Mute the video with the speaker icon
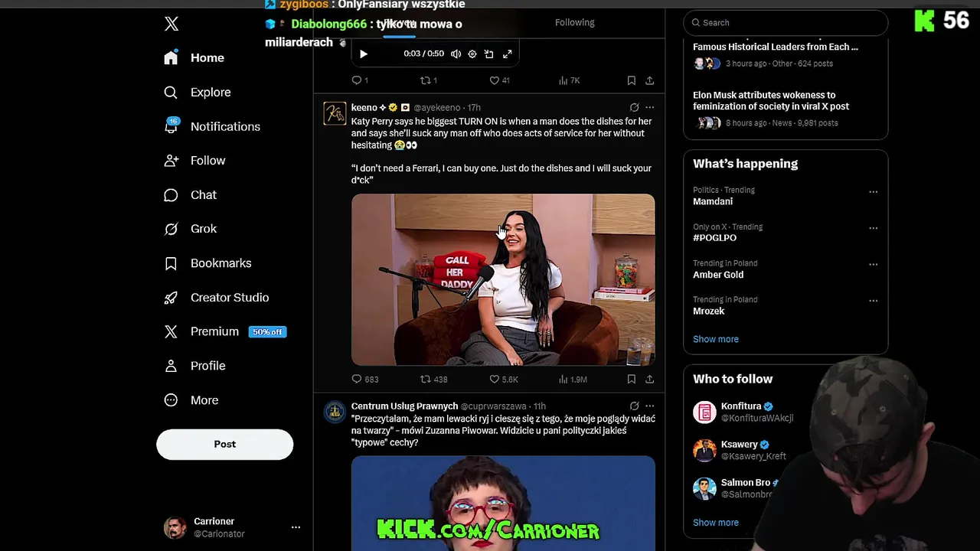The image size is (980, 551). (x=456, y=54)
